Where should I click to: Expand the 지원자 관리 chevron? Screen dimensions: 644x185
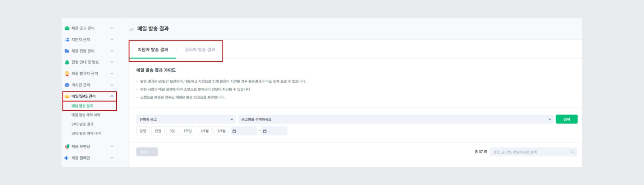click(x=112, y=39)
